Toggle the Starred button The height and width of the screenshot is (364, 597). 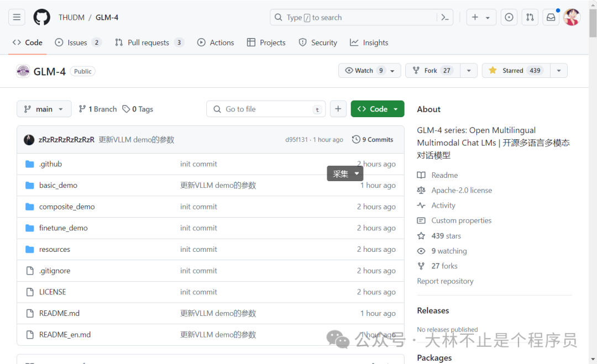[x=516, y=70]
